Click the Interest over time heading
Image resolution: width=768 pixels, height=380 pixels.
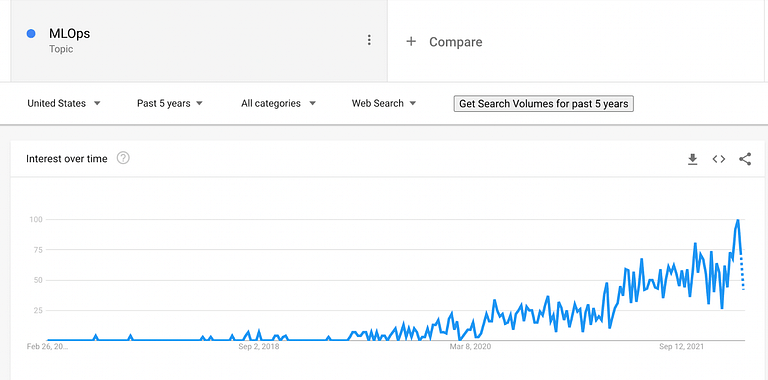coord(67,159)
